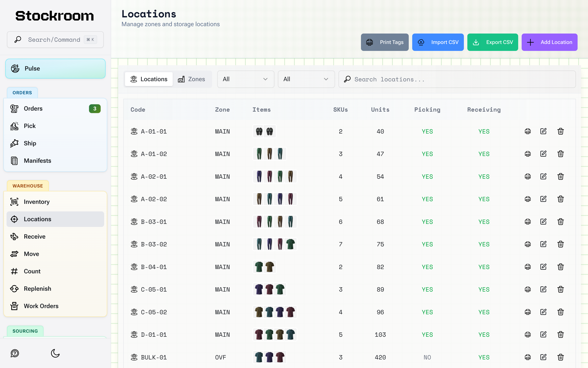Delete location D-01-01
The height and width of the screenshot is (368, 588).
tap(561, 335)
